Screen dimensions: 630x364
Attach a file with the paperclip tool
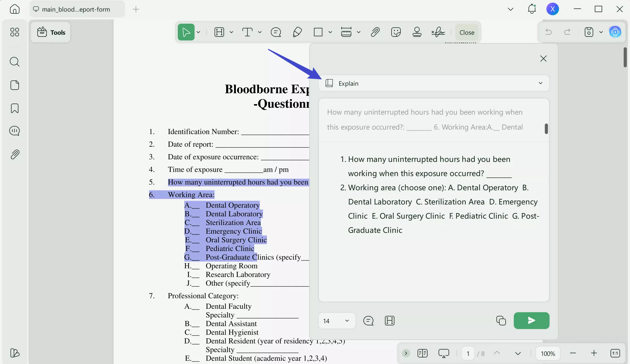tap(375, 32)
